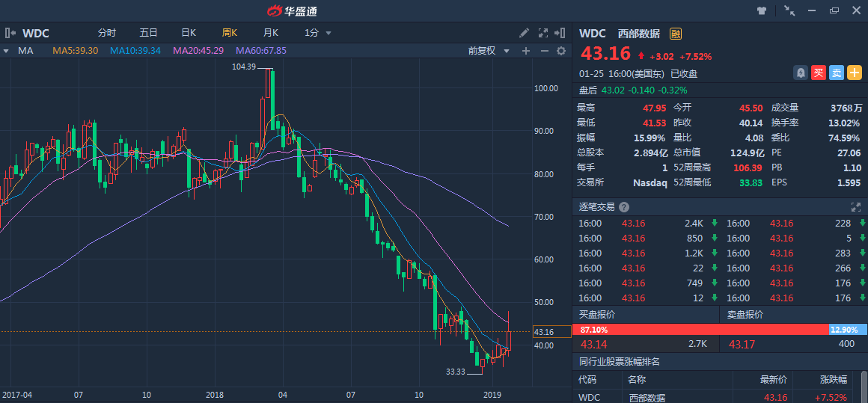Restore the window size
The height and width of the screenshot is (403, 868).
tap(834, 10)
